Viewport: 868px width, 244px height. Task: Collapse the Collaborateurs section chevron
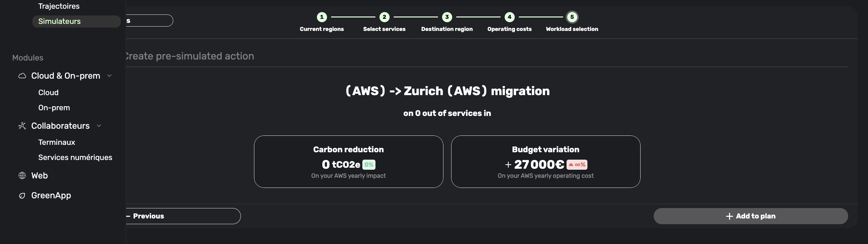click(x=99, y=126)
